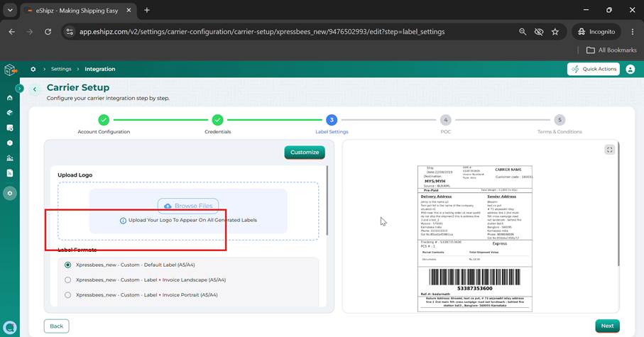Open the document icon in sidebar
Image resolution: width=644 pixels, height=337 pixels.
pos(10,173)
